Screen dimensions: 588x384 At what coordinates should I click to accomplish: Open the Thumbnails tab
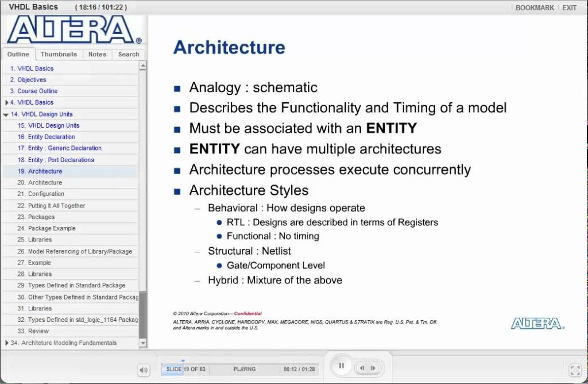[x=59, y=54]
